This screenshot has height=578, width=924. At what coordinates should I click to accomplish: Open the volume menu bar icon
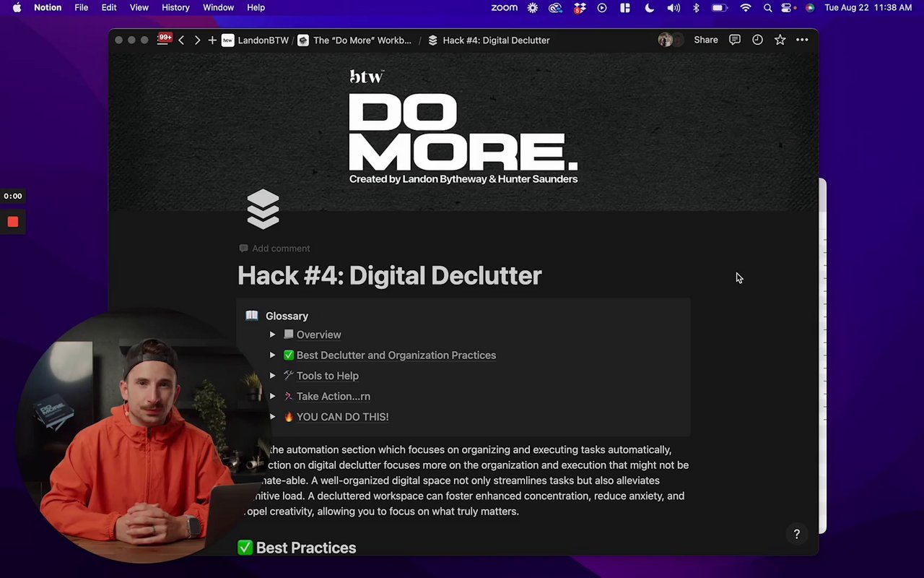coord(673,7)
